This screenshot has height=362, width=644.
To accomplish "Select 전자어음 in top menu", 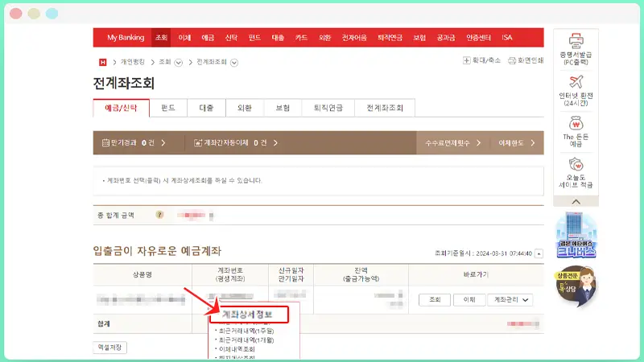I will pyautogui.click(x=354, y=37).
